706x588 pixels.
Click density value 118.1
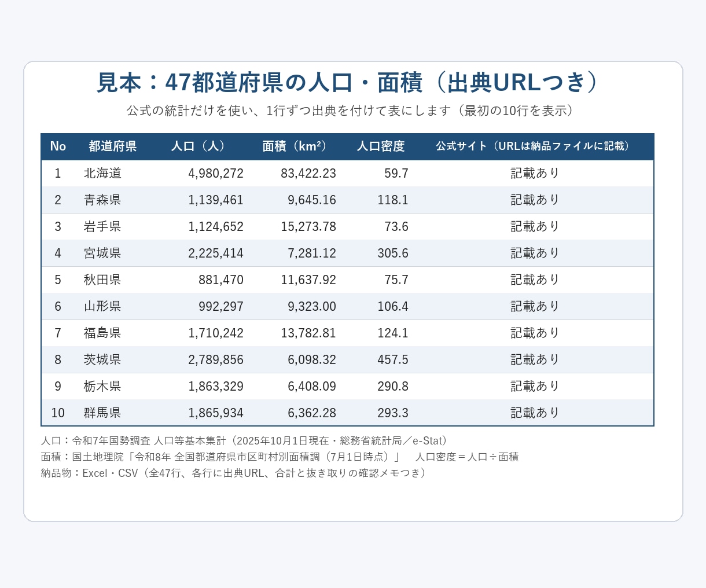point(393,200)
